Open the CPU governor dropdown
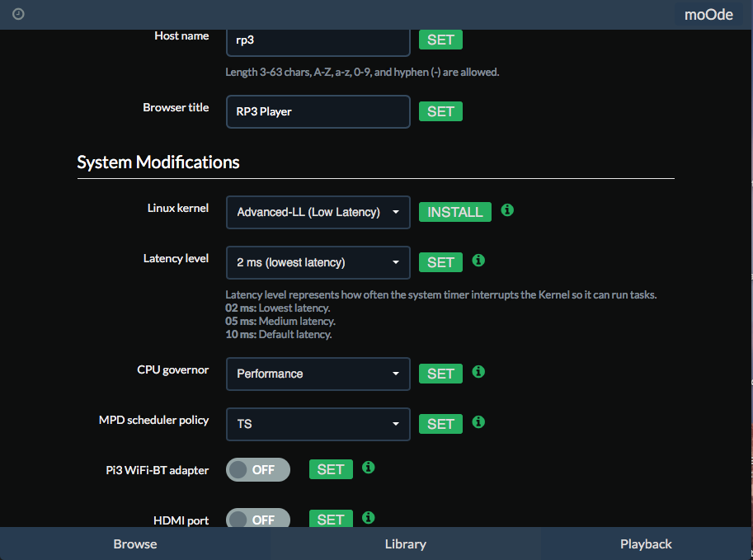Image resolution: width=753 pixels, height=560 pixels. coord(318,374)
